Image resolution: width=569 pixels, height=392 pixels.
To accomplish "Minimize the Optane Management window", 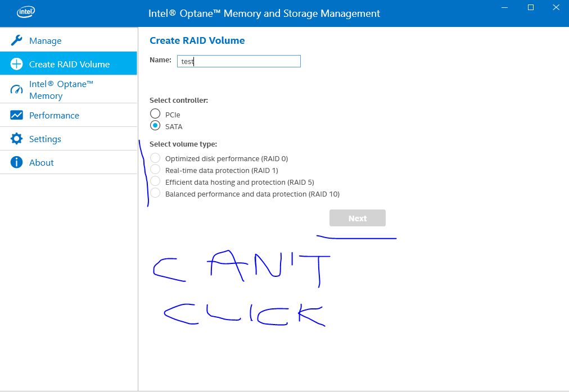I will click(504, 7).
